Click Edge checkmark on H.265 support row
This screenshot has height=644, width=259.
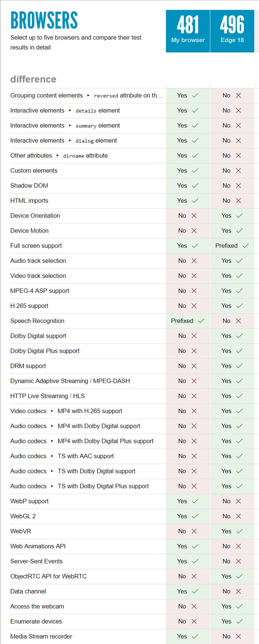[239, 306]
